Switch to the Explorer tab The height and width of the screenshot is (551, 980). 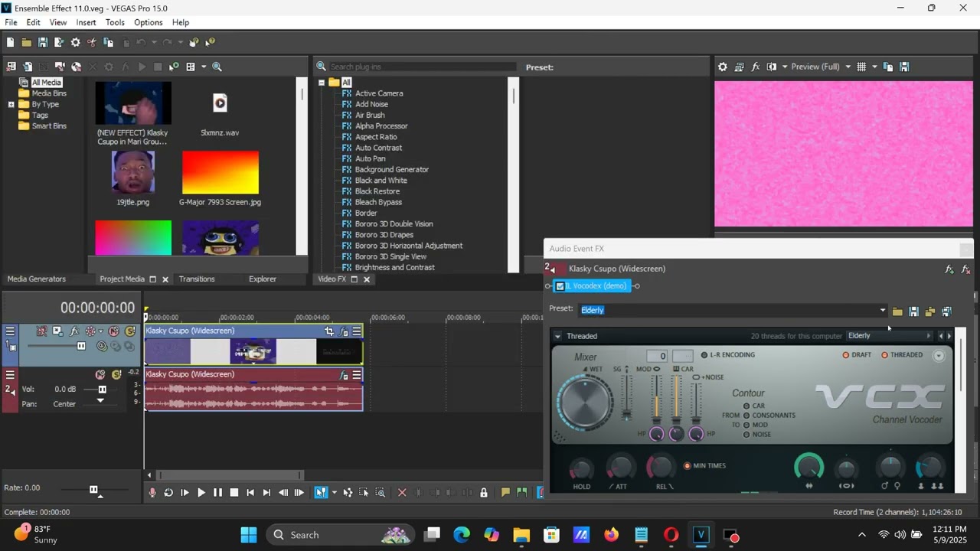[263, 279]
